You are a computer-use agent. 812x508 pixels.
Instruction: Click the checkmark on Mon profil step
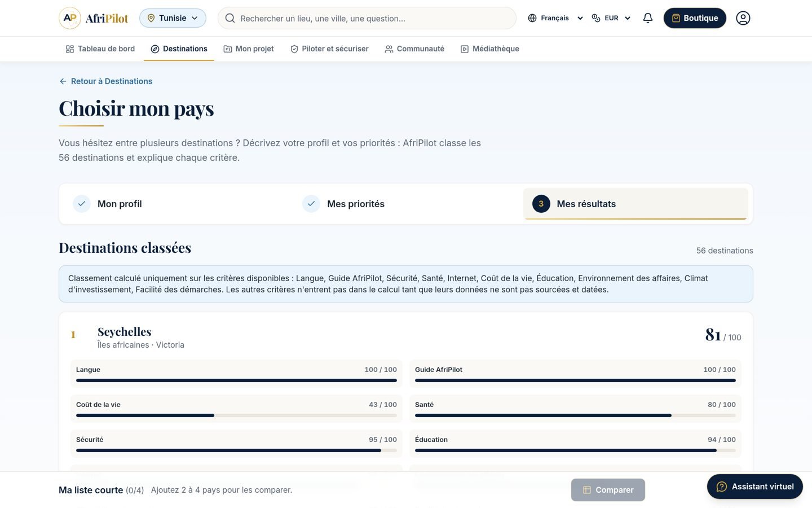[82, 204]
